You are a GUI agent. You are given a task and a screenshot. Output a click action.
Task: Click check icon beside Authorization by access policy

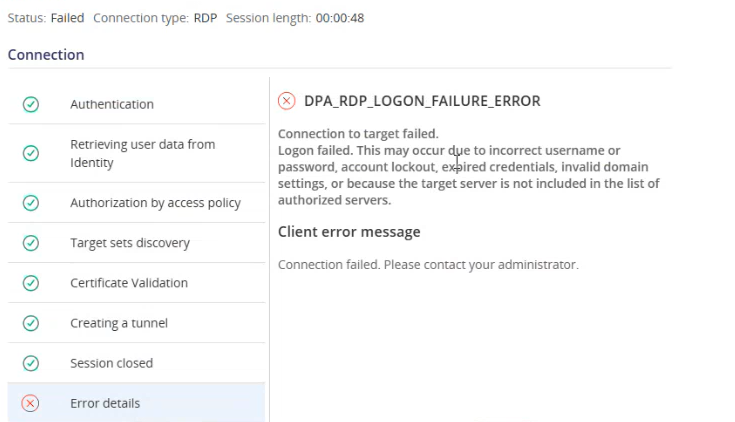(31, 203)
